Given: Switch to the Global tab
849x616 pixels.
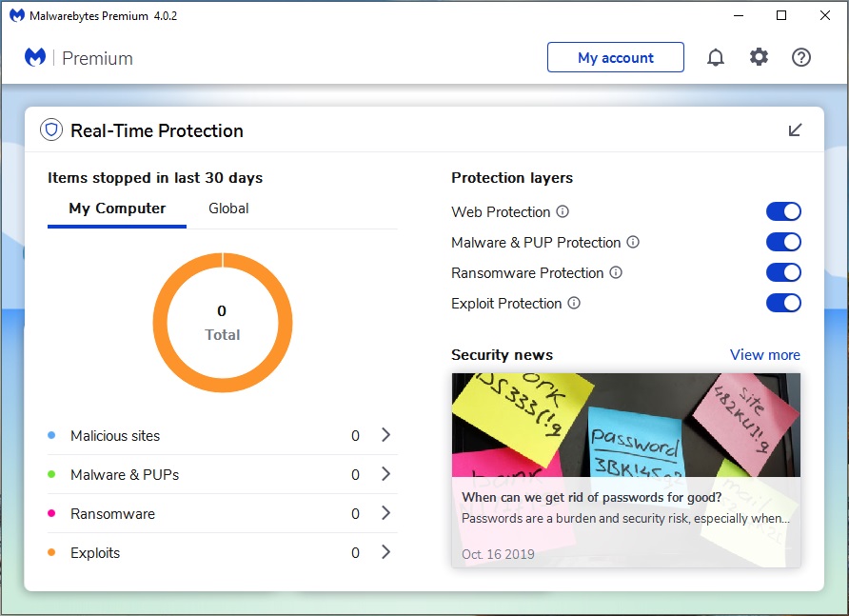Looking at the screenshot, I should (228, 209).
